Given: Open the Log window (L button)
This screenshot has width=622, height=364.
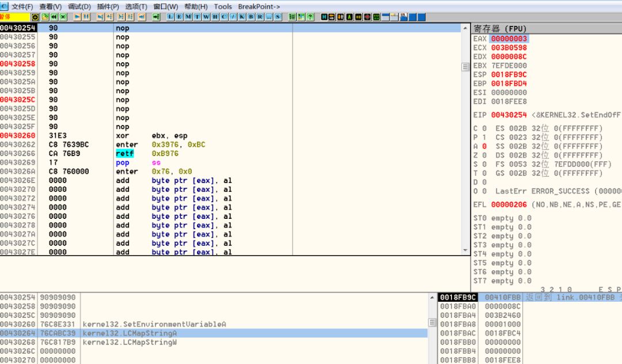Looking at the screenshot, I should point(170,17).
